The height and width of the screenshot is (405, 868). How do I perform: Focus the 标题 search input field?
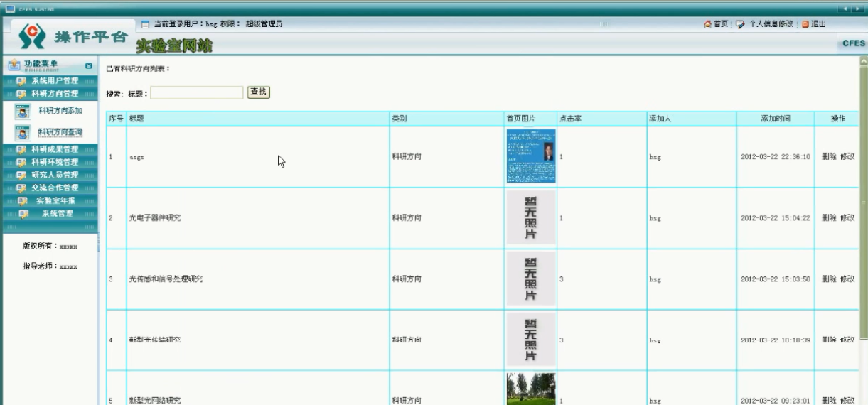pyautogui.click(x=197, y=93)
